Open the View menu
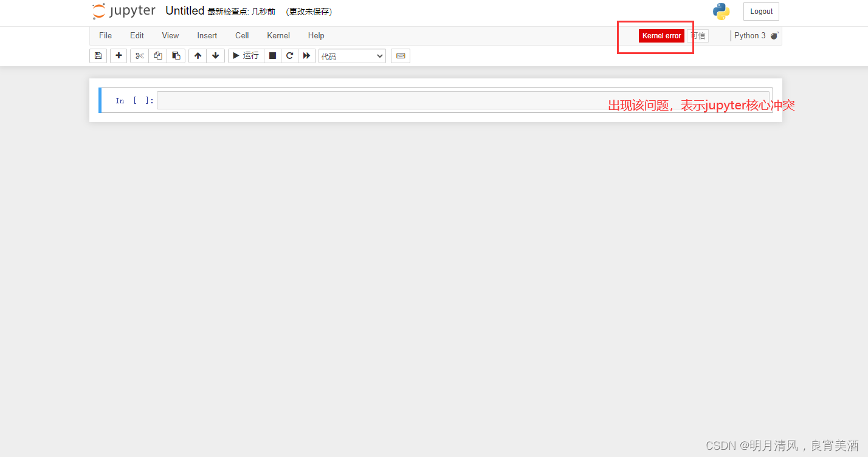 coord(170,36)
